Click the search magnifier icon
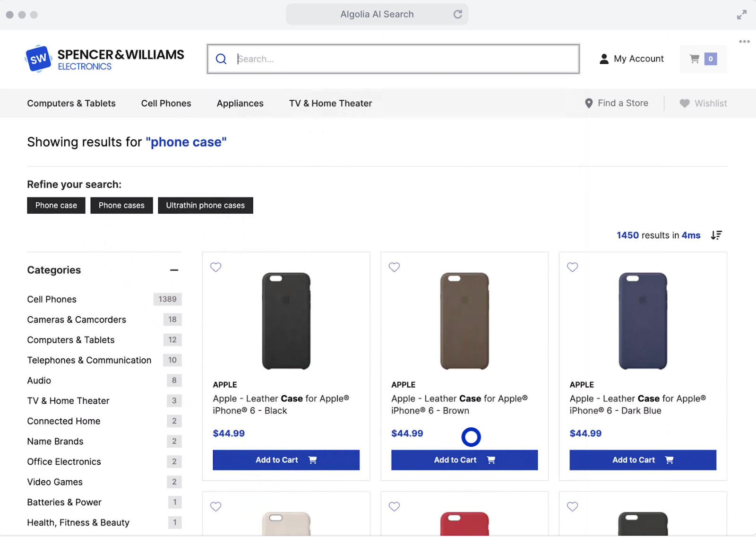The width and height of the screenshot is (756, 537). click(221, 59)
